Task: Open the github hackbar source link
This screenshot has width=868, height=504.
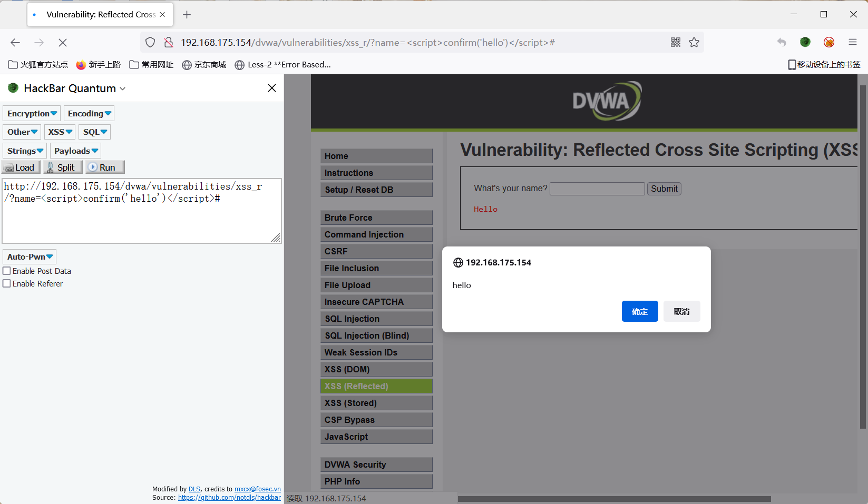Action: click(x=229, y=498)
